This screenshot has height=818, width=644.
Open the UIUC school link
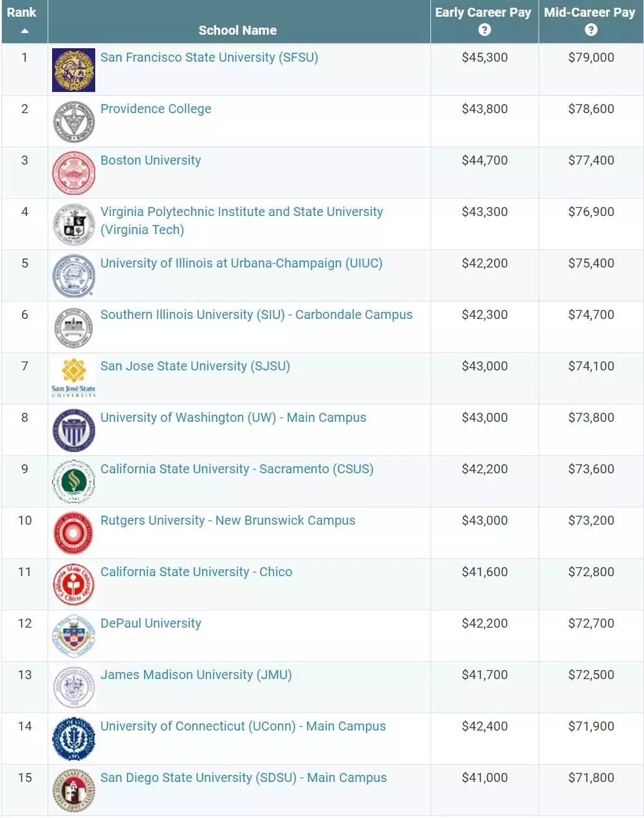point(241,263)
